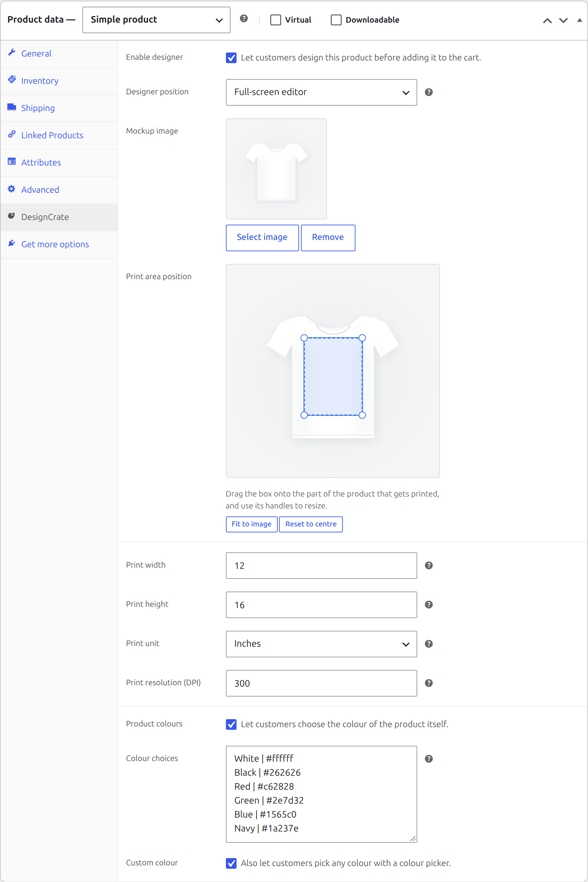The image size is (588, 882).
Task: Click bottom-right handle of print area box
Action: coord(362,415)
